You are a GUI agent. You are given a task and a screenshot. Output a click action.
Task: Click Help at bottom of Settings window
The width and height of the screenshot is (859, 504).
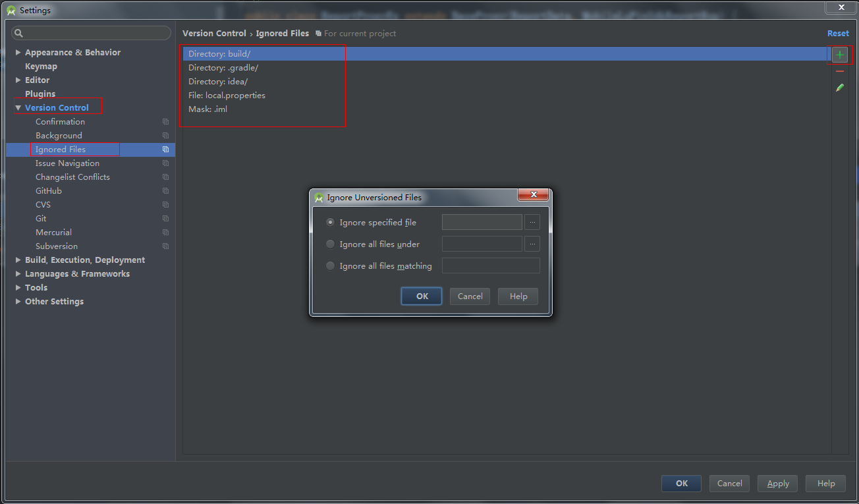point(826,484)
